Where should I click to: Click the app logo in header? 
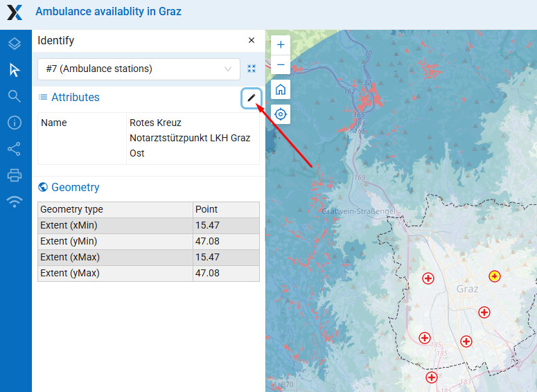click(x=15, y=12)
